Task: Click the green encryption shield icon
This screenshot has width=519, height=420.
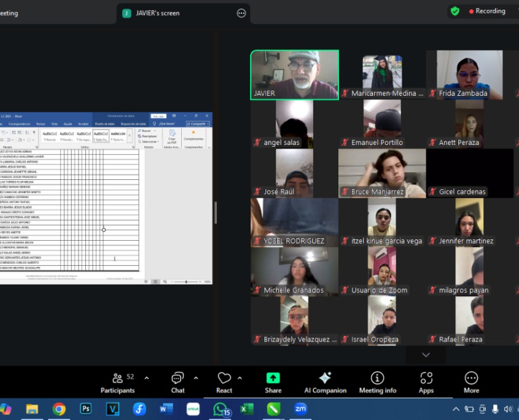Action: point(455,11)
